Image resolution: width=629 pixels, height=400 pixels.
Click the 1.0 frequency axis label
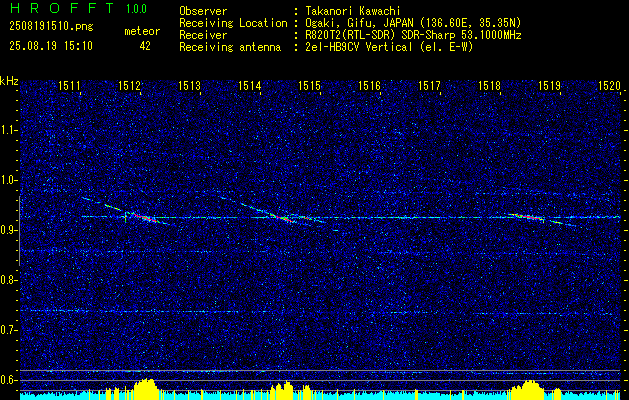(x=8, y=180)
